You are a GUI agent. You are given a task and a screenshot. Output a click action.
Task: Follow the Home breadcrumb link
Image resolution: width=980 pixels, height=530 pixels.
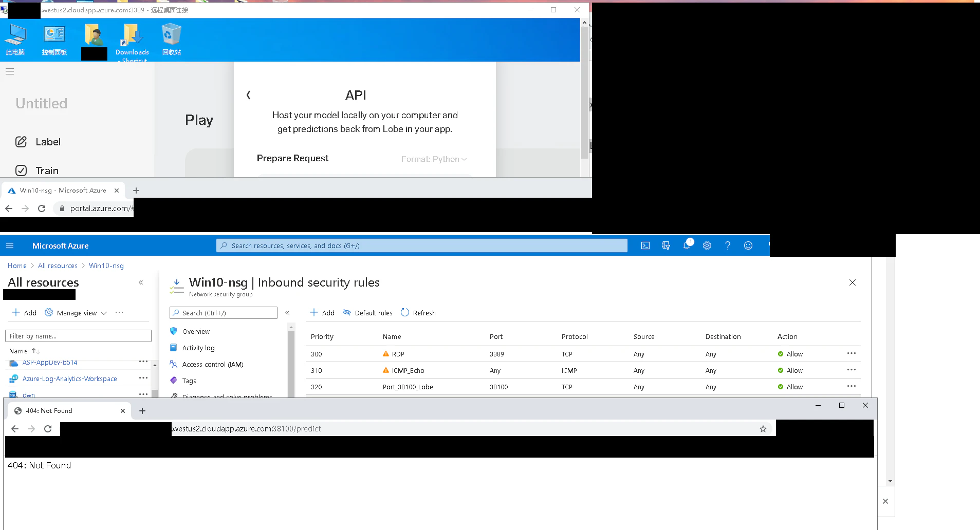click(17, 266)
